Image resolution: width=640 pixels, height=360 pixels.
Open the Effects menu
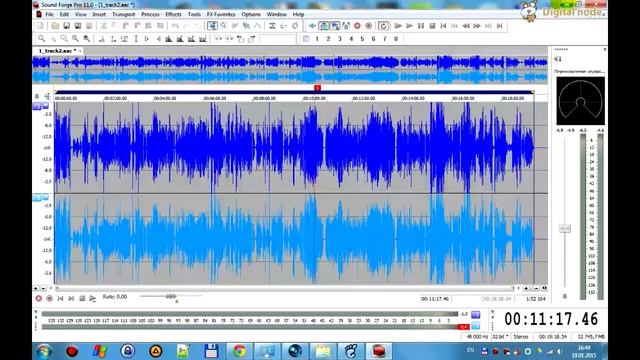click(173, 14)
